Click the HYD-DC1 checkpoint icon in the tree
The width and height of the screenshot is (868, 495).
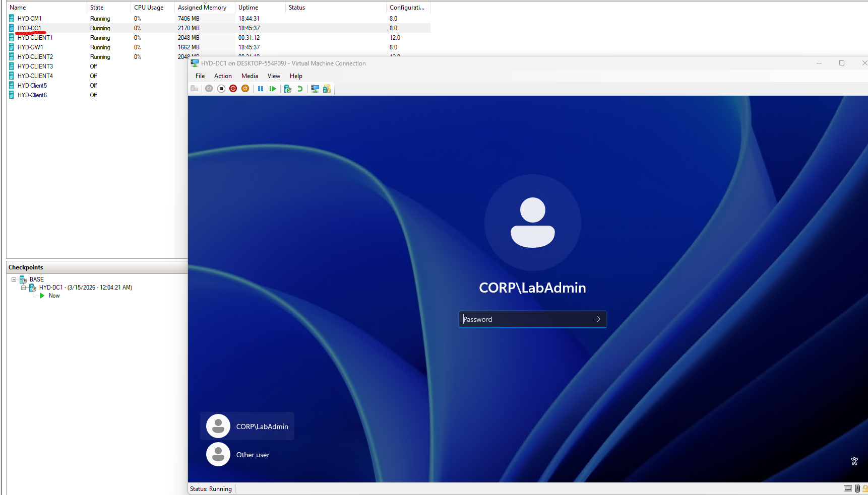point(32,288)
